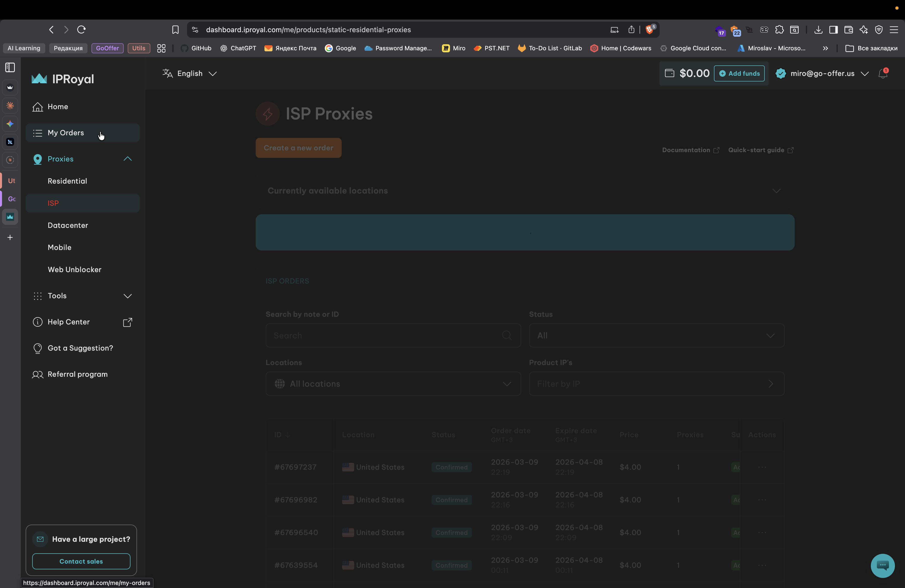Click the Help Center external link icon
The image size is (905, 588).
click(x=127, y=322)
